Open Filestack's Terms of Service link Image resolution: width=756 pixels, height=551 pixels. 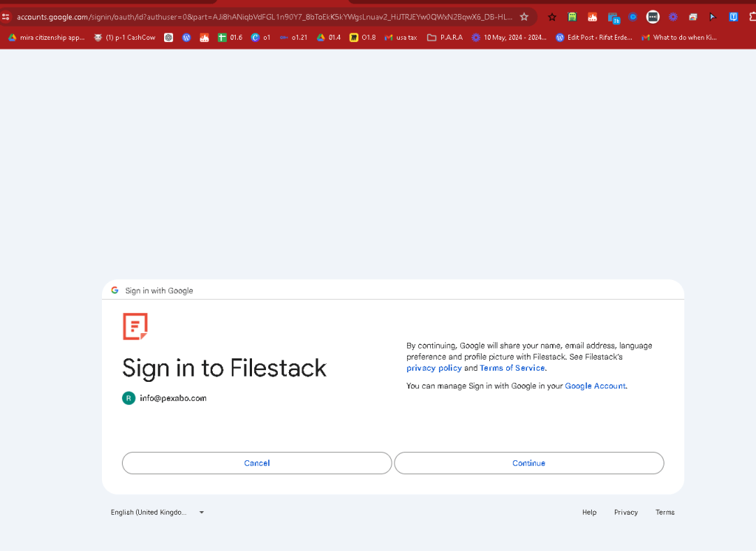point(512,368)
